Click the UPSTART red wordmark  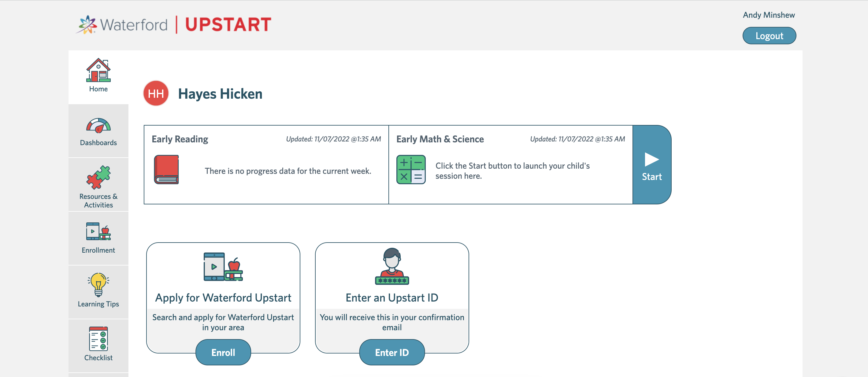click(x=228, y=24)
